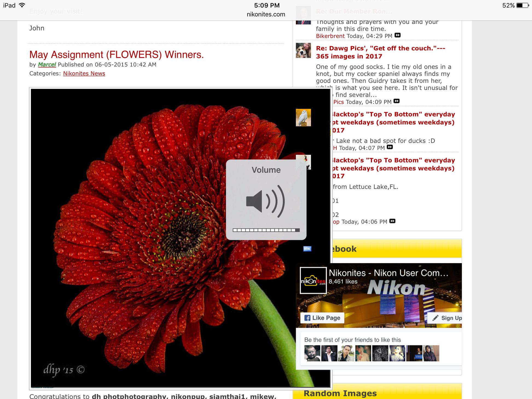Tap baby photo in Facebook friends row
The height and width of the screenshot is (399, 532).
click(x=312, y=353)
